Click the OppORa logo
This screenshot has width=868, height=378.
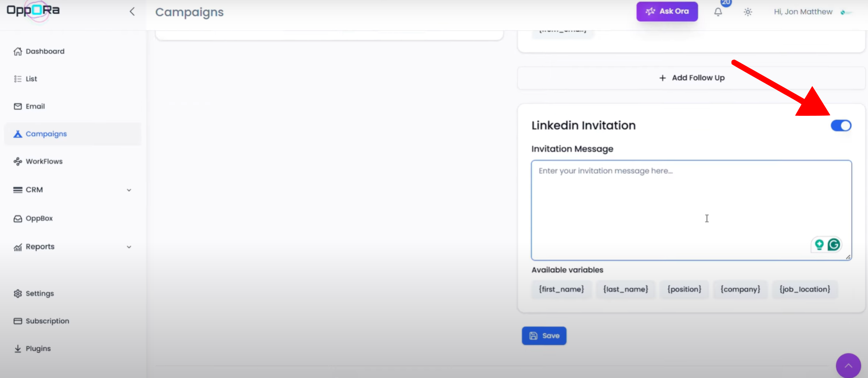(x=33, y=10)
